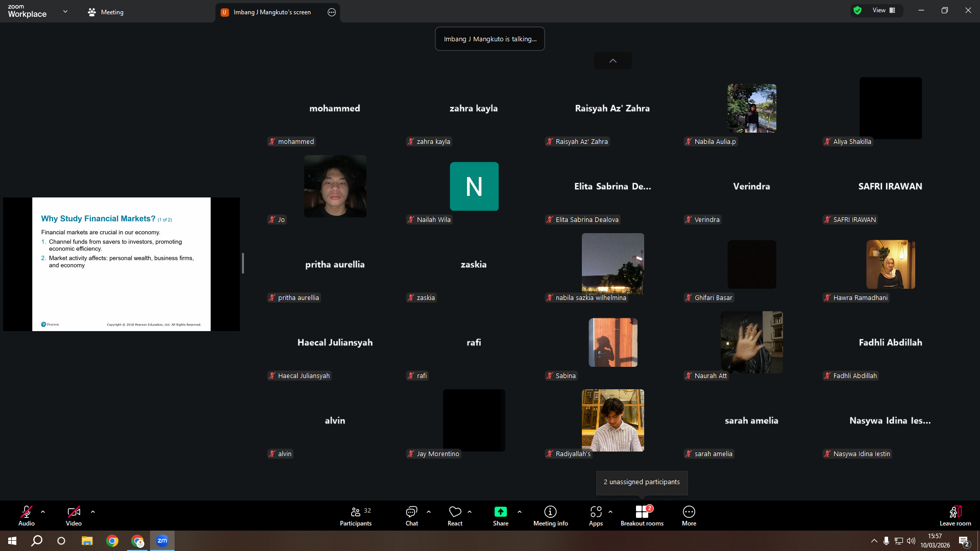Click Nailah Wila's N avatar
Screen dimensions: 980x551
coord(474,186)
